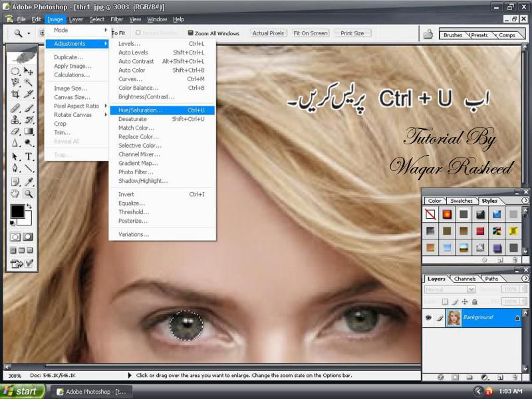This screenshot has width=532, height=399.
Task: Open the Zoom tool preset picker dropdown
Action: tap(29, 33)
